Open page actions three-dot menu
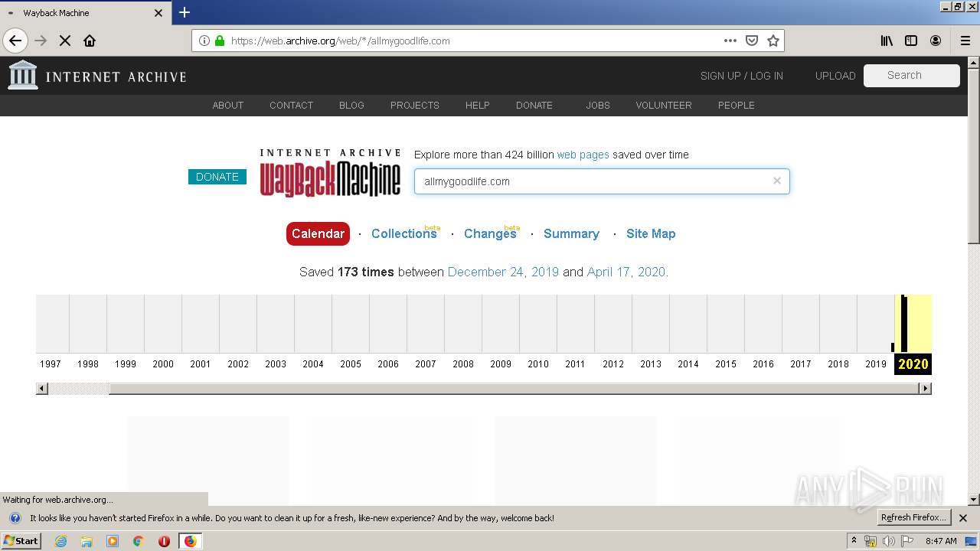 730,41
